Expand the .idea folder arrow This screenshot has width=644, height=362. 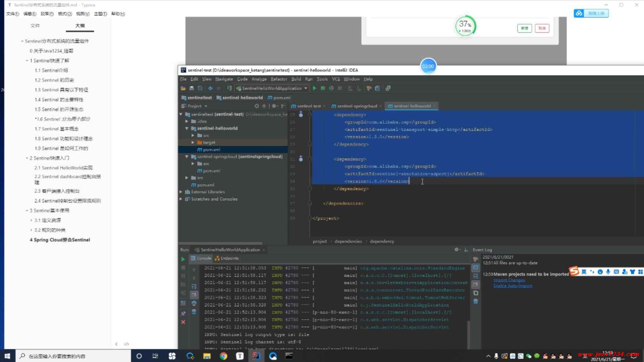point(187,121)
